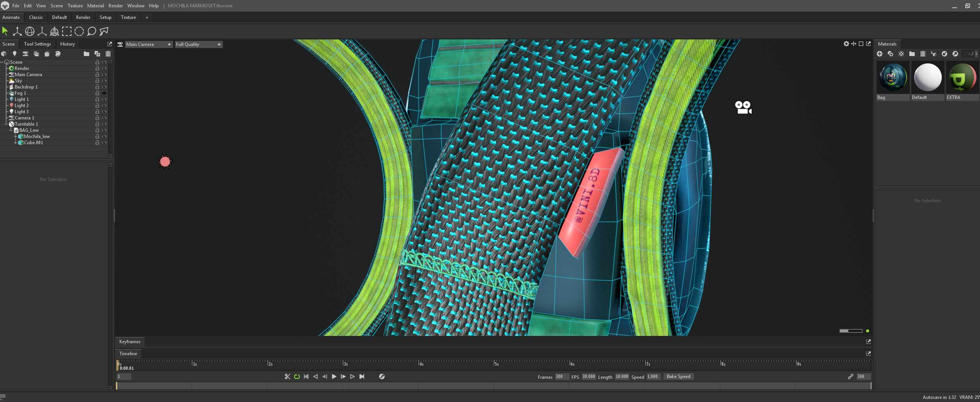
Task: Open the Full Quality dropdown
Action: click(198, 44)
